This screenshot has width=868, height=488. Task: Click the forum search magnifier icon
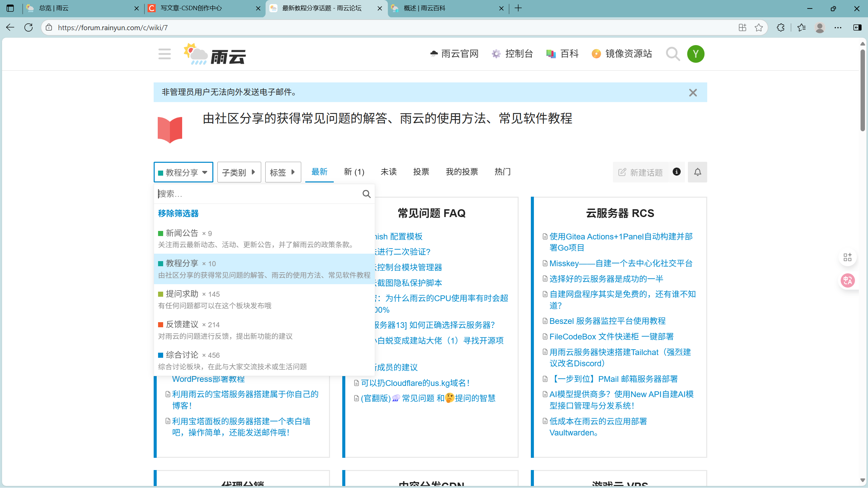coord(673,54)
